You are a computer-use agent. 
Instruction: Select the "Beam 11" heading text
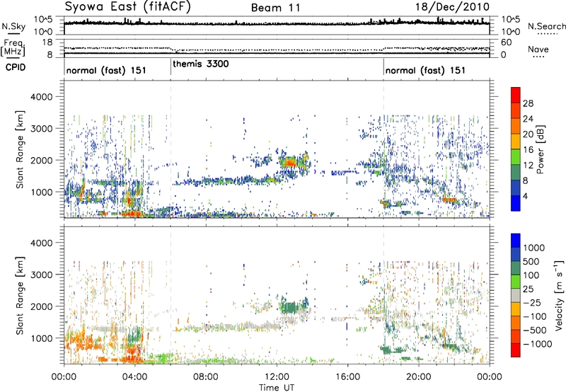(276, 8)
